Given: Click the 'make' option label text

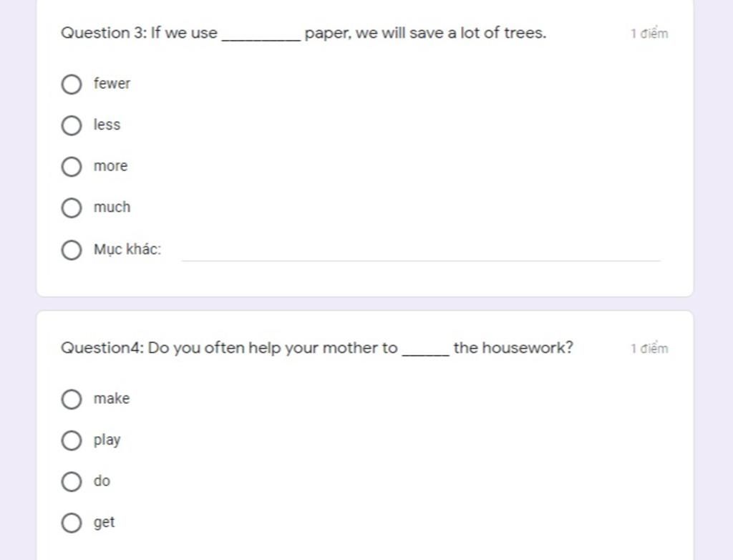Looking at the screenshot, I should (x=112, y=399).
